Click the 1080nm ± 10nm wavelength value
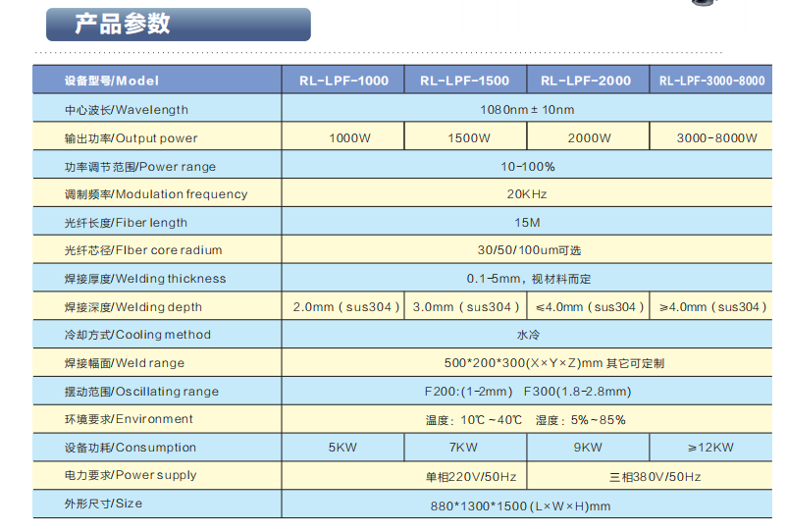The height and width of the screenshot is (532, 787). pos(526,109)
